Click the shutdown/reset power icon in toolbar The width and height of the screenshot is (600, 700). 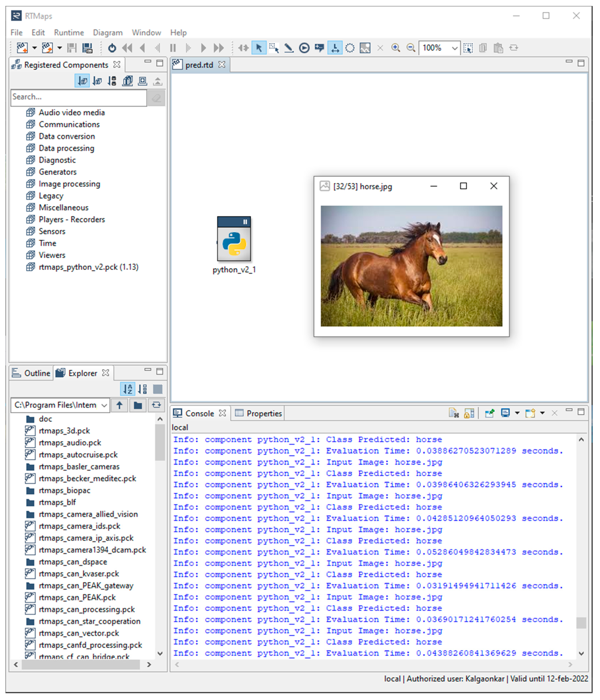112,48
